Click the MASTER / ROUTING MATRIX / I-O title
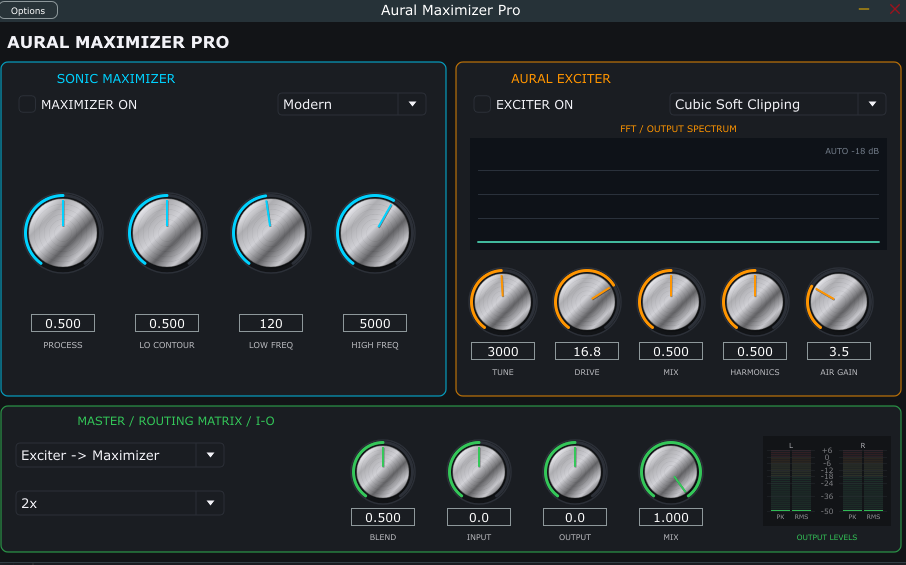This screenshot has width=906, height=565. pyautogui.click(x=176, y=421)
